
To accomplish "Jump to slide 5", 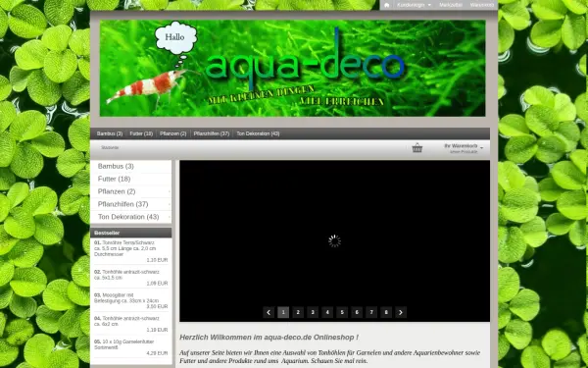I will click(x=342, y=312).
